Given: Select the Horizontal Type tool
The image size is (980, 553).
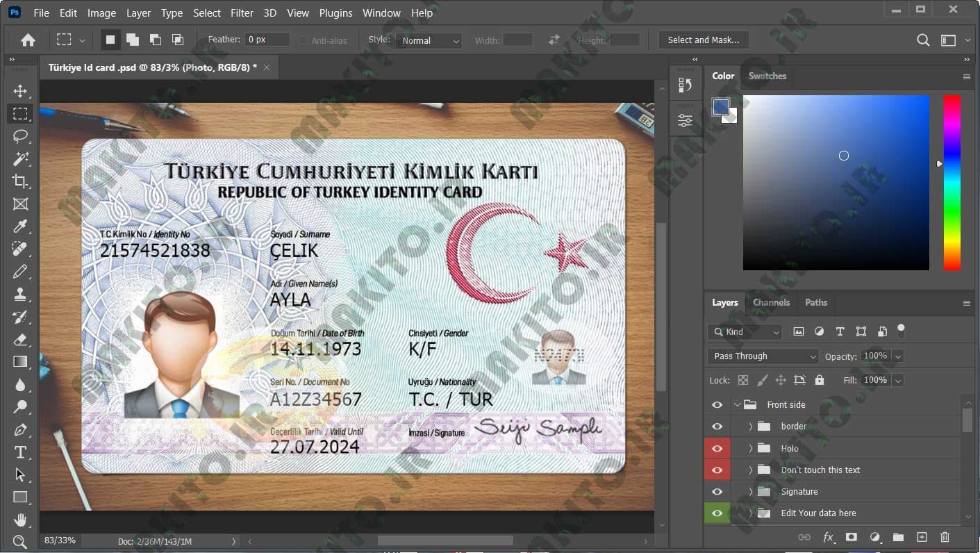Looking at the screenshot, I should click(20, 452).
